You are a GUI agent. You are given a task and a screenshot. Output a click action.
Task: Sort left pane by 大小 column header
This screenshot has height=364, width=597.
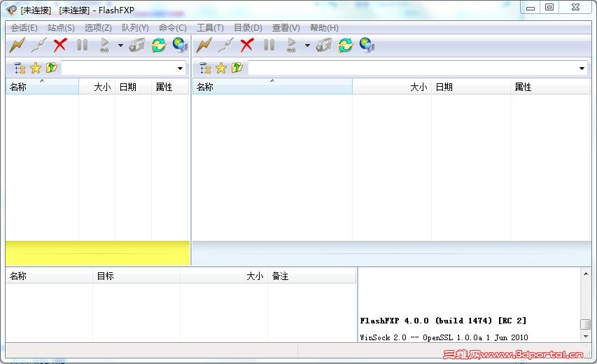click(97, 87)
